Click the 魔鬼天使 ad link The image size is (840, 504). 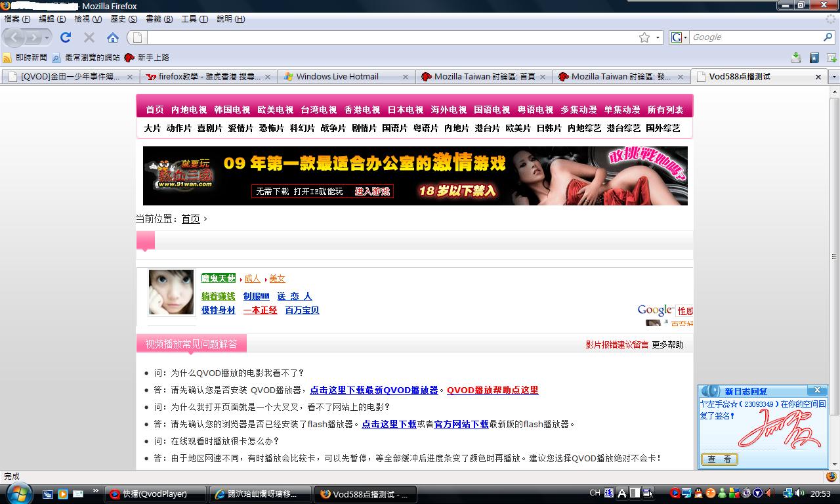(x=219, y=278)
